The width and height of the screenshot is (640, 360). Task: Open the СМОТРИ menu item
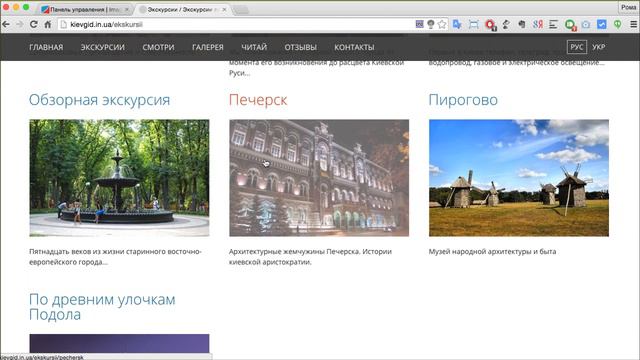[158, 47]
